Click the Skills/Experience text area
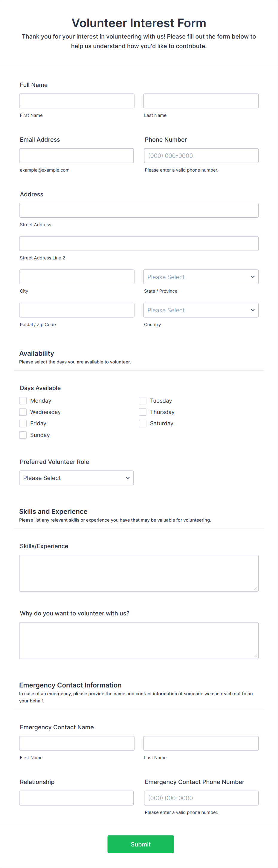This screenshot has height=868, width=278. (x=139, y=573)
